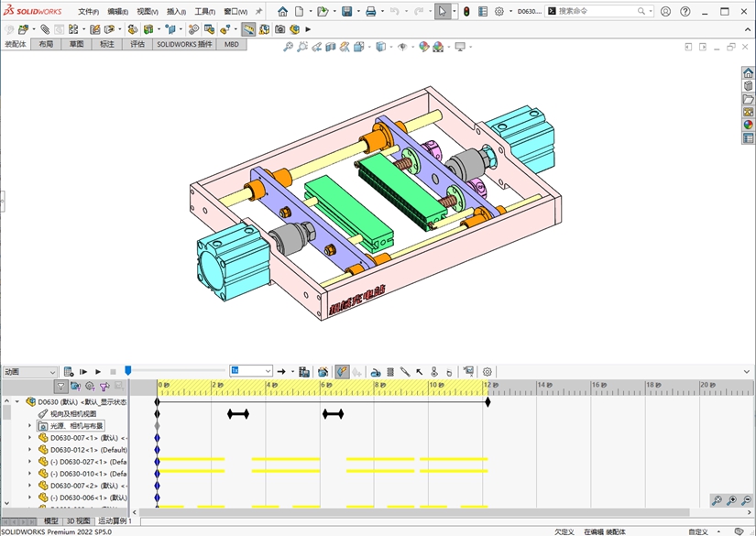
Task: Click the Calculate motion study icon
Action: coord(69,372)
